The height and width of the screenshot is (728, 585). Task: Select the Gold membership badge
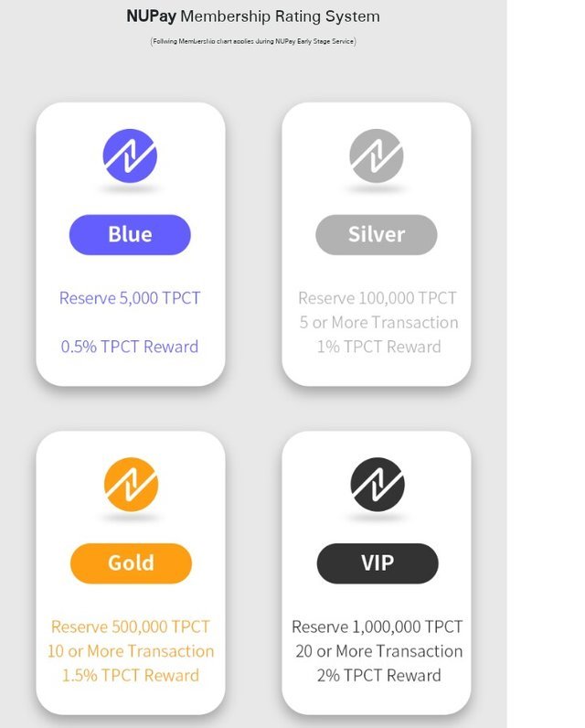click(131, 563)
